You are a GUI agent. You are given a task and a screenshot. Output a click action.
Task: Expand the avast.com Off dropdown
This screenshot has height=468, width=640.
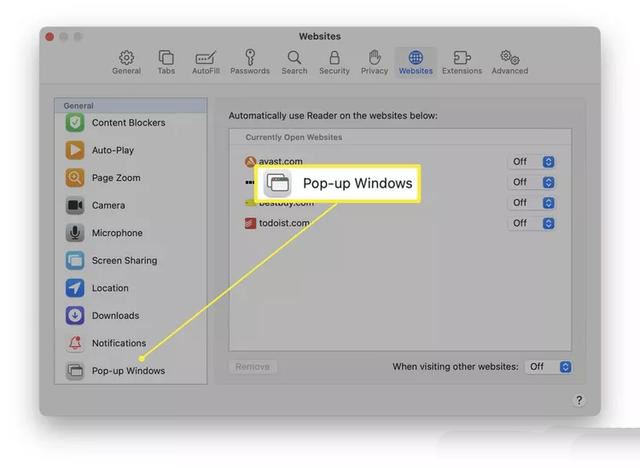[x=532, y=162]
